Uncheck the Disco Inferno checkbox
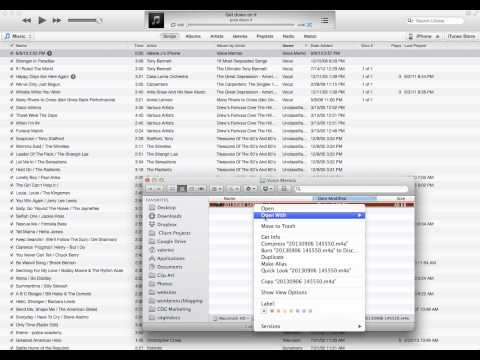480x360 pixels. point(12,108)
